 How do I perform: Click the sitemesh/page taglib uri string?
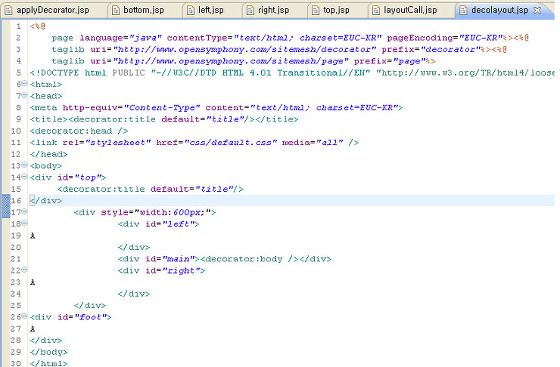click(231, 61)
